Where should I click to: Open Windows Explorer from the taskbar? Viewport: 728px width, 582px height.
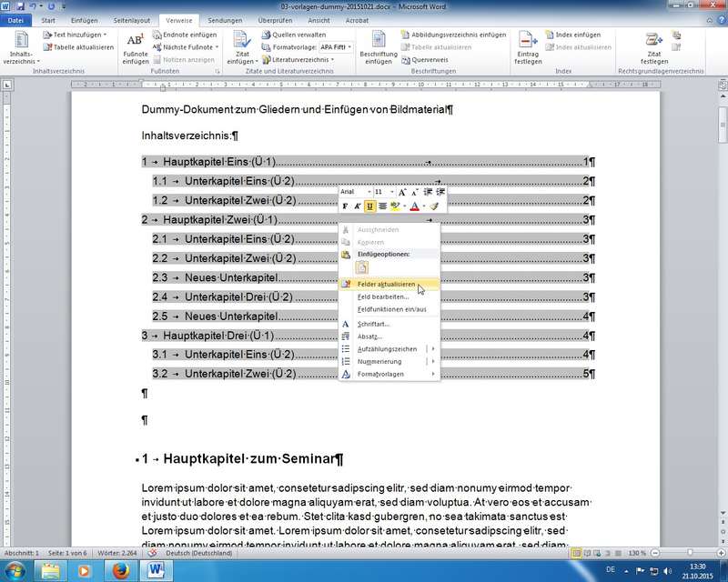pos(50,570)
